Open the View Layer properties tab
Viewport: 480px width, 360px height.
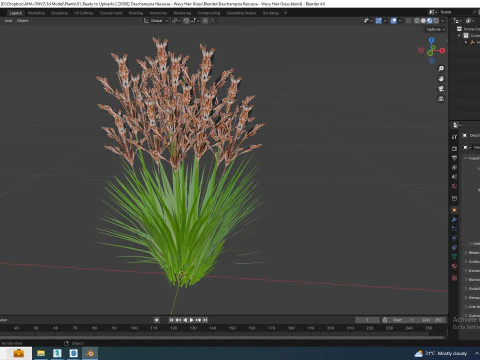pos(454,167)
